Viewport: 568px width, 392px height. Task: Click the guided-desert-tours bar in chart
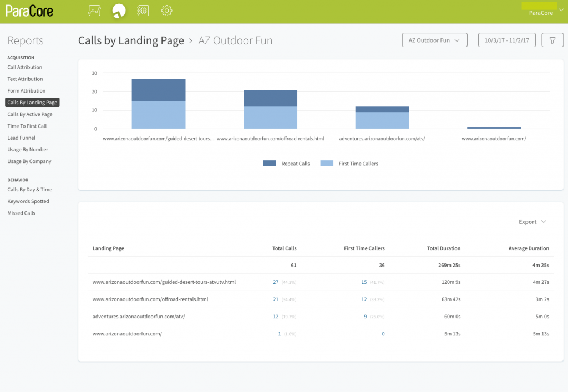(x=159, y=104)
